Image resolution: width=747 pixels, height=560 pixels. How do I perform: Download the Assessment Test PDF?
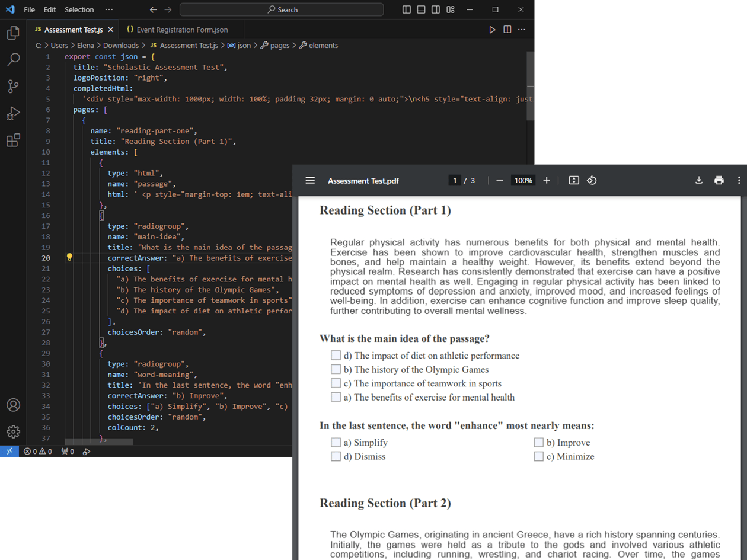click(699, 180)
